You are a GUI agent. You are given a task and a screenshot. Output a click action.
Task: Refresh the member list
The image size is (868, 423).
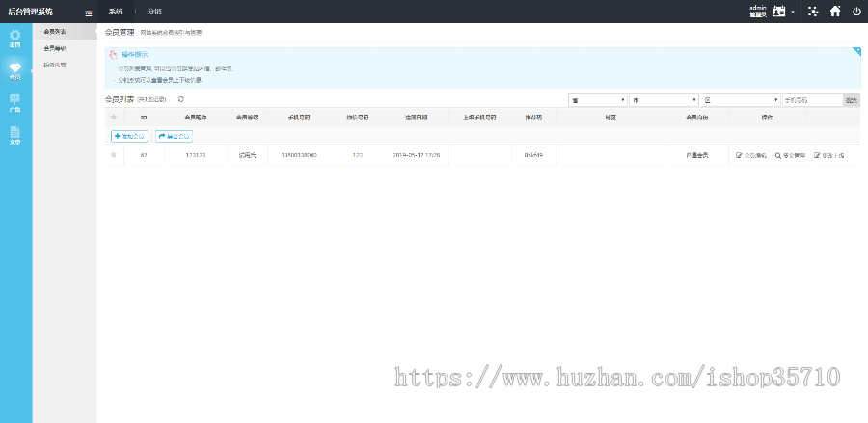pyautogui.click(x=181, y=99)
